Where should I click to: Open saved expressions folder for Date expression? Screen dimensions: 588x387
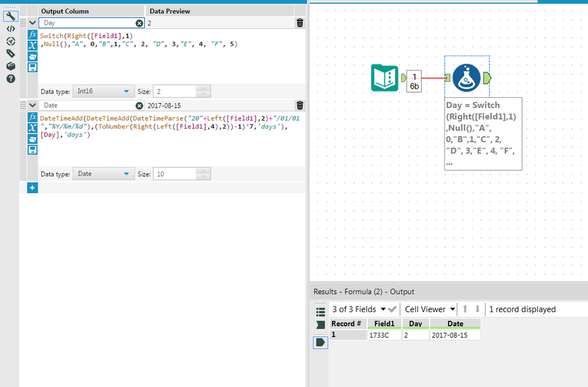click(32, 139)
